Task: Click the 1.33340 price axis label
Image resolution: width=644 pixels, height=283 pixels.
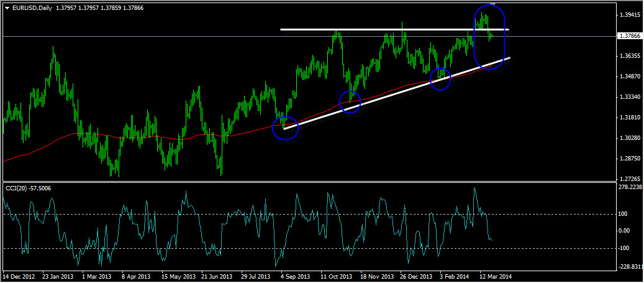Action: point(629,98)
